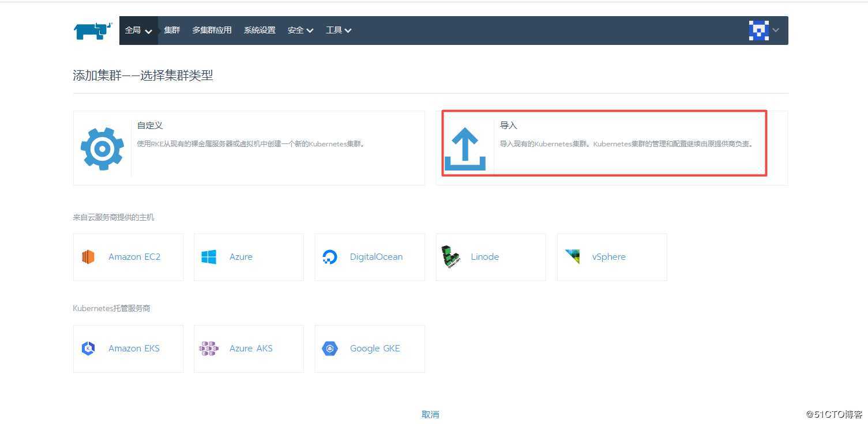Image resolution: width=868 pixels, height=424 pixels.
Task: Click the 导入现有的Kubernetes集群 description text
Action: (626, 144)
